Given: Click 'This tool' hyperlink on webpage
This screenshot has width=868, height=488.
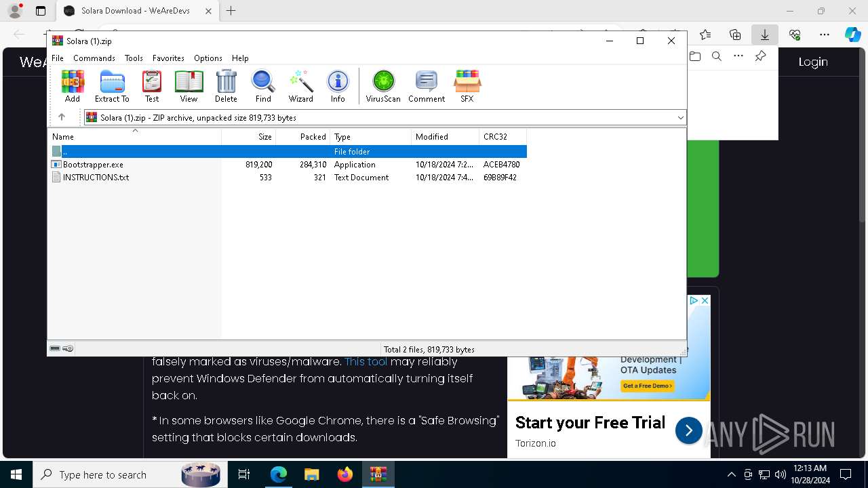Looking at the screenshot, I should pyautogui.click(x=366, y=361).
